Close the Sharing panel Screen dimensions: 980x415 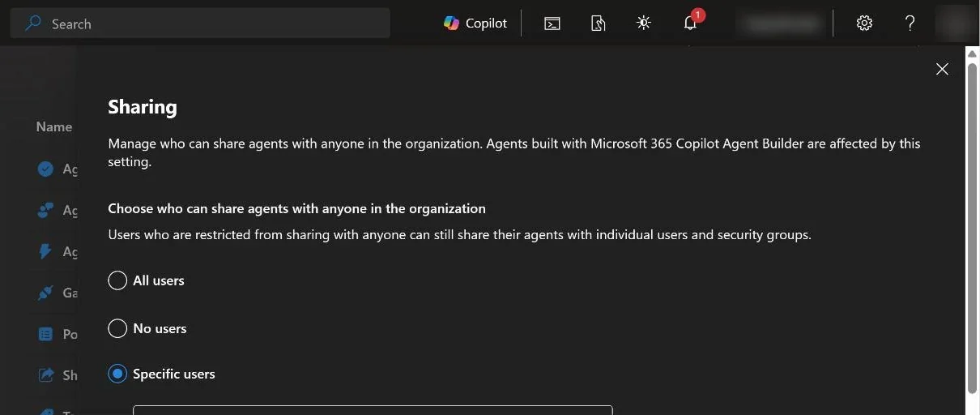942,69
